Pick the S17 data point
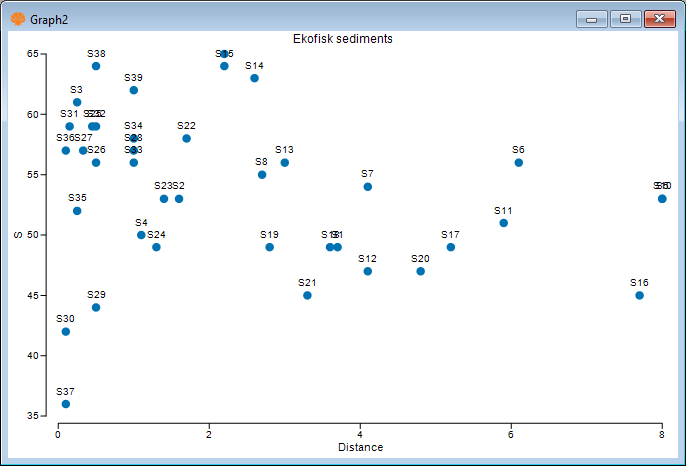 pyautogui.click(x=450, y=247)
